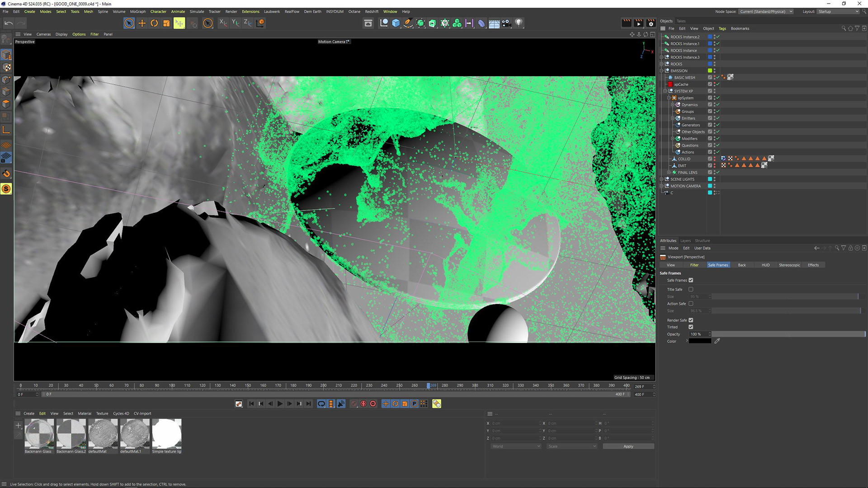This screenshot has width=868, height=488.
Task: Click the Cube primitive icon
Action: [396, 23]
